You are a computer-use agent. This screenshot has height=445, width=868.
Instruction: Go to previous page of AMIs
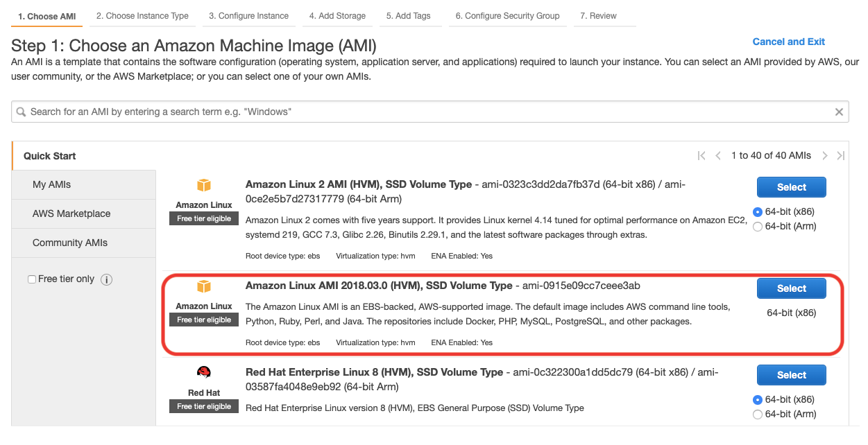pyautogui.click(x=718, y=156)
